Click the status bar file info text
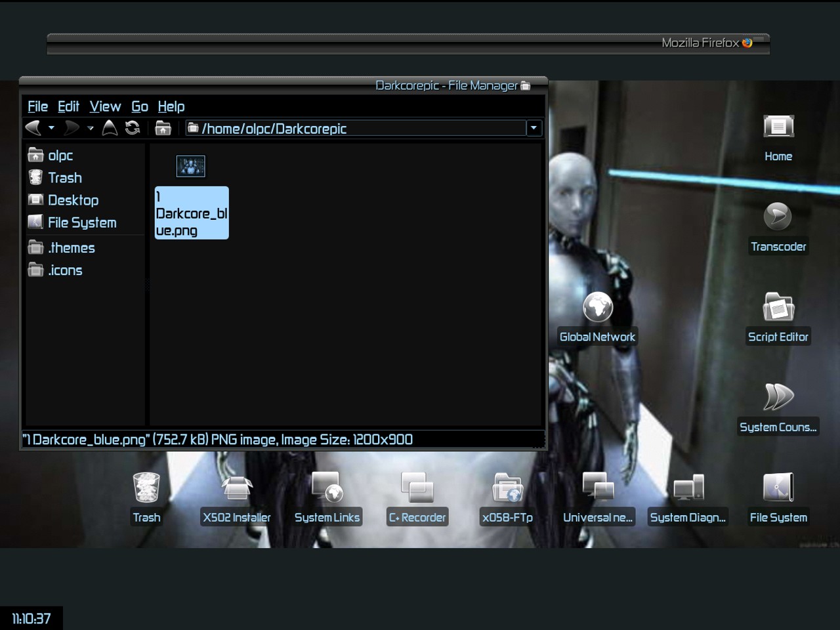The width and height of the screenshot is (840, 630). (x=218, y=440)
